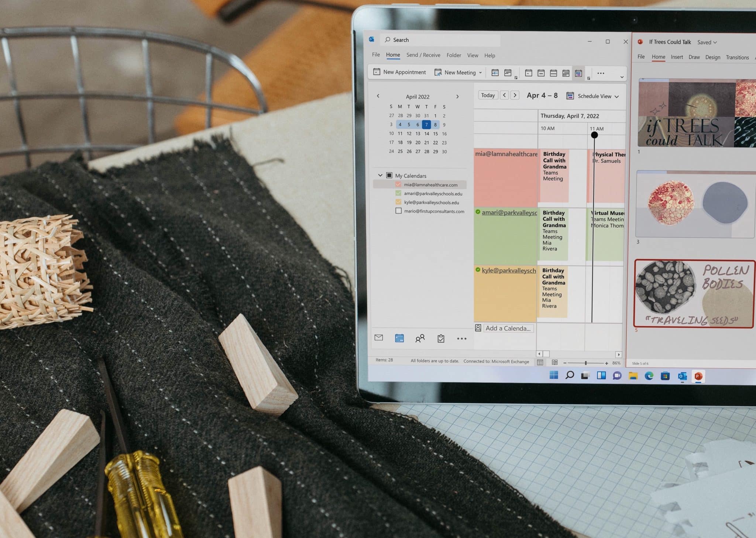Click the Today button
This screenshot has height=538, width=756.
coord(488,95)
